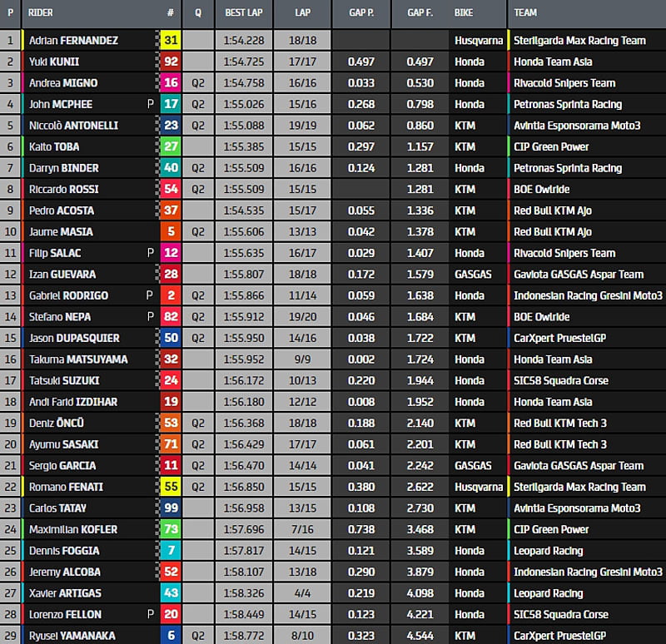Click the RIDER column header

[x=41, y=13]
